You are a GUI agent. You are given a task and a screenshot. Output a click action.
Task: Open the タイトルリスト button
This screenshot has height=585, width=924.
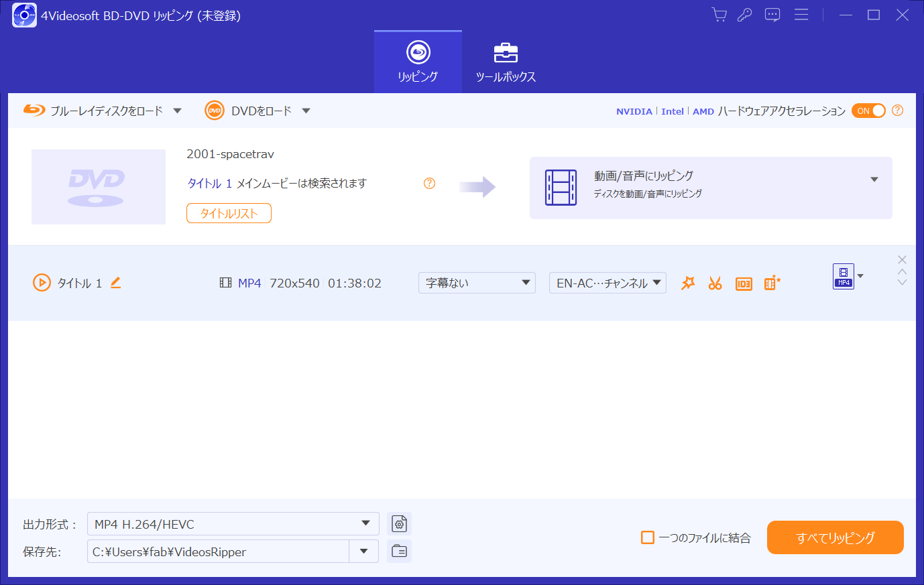[229, 213]
